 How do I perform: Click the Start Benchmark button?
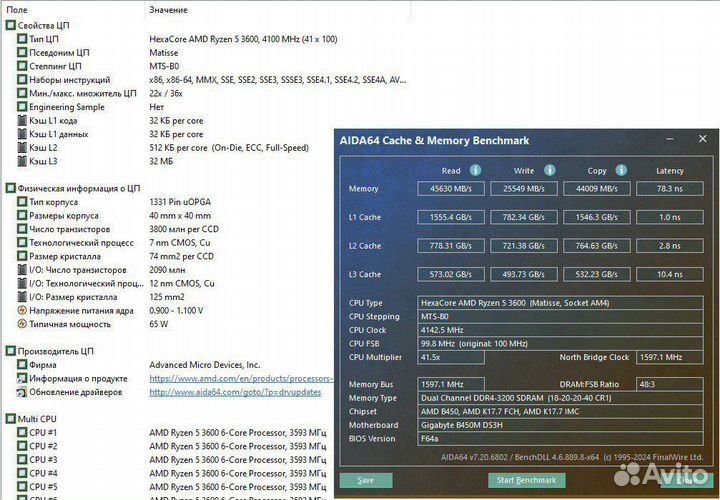point(527,480)
